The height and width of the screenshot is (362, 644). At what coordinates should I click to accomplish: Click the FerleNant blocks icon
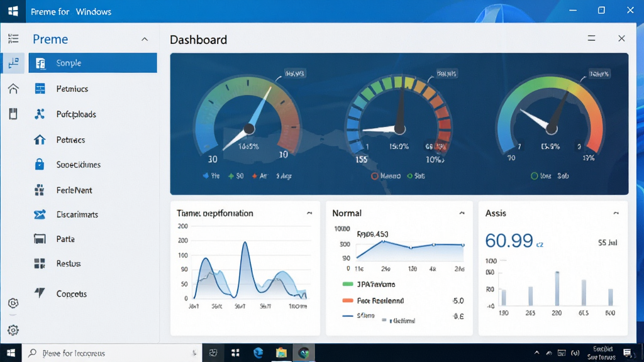point(40,190)
